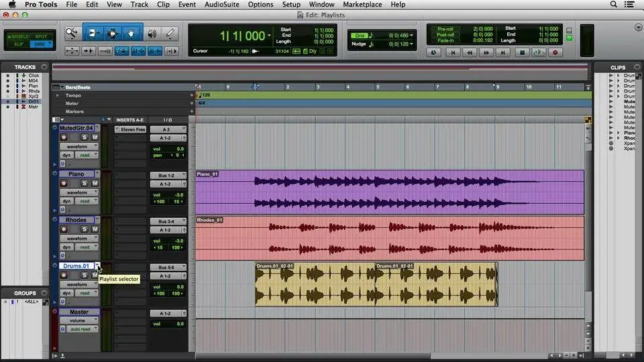This screenshot has height=362, width=644.
Task: Open macOS Notification Center icon
Action: 629,5
